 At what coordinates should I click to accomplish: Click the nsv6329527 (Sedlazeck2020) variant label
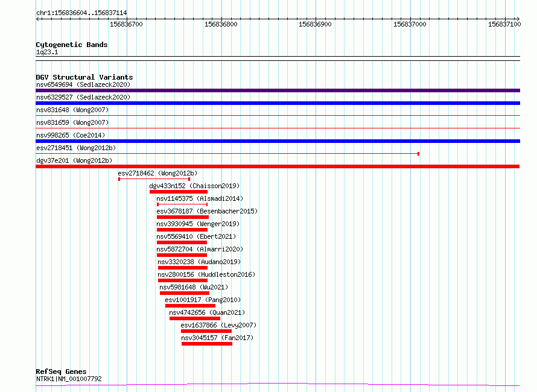83,97
